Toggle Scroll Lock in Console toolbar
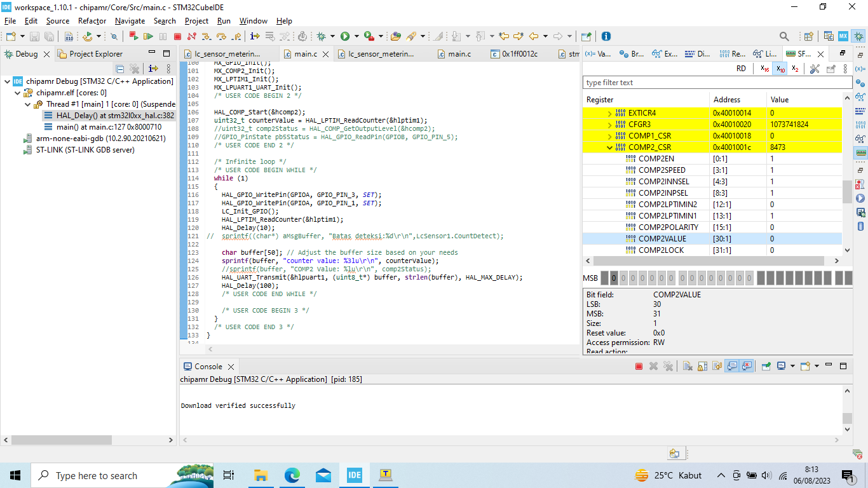Screen dimensions: 868x488 coord(702,367)
